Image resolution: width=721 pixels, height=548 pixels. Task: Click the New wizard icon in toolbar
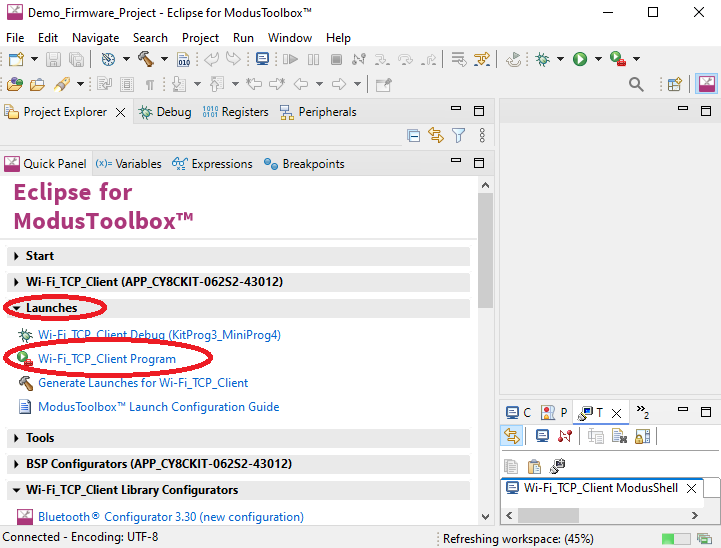pos(16,59)
